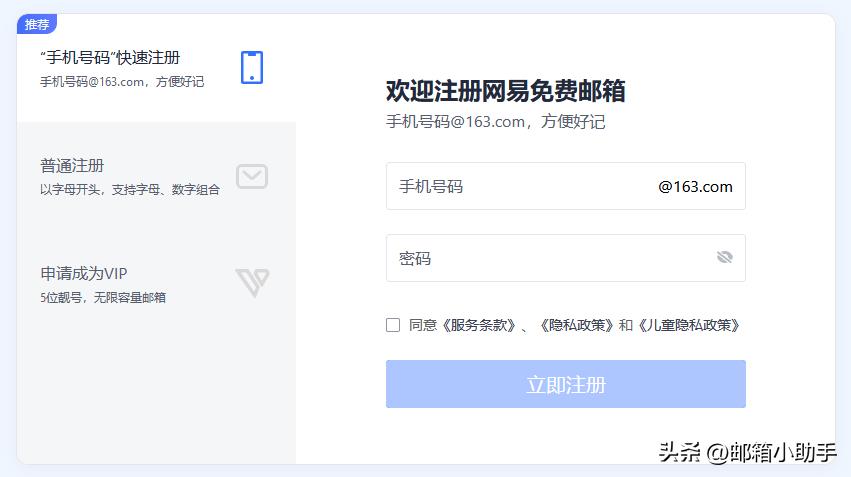Click the 推荐 badge label
Image resolution: width=851 pixels, height=477 pixels.
point(37,24)
